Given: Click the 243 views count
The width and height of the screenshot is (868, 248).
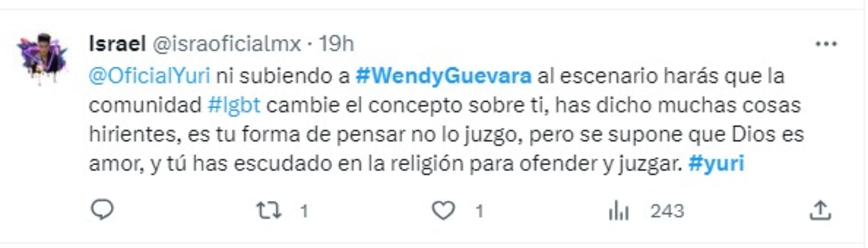Looking at the screenshot, I should coord(667,211).
